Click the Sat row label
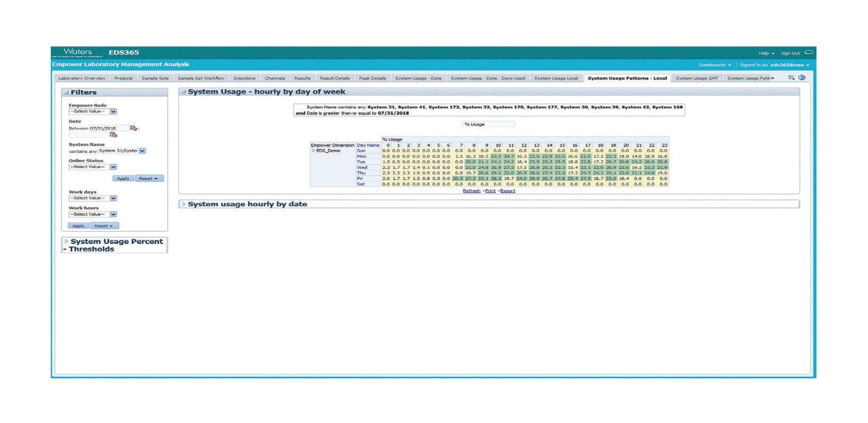Viewport: 868px width, 423px height. 361,184
